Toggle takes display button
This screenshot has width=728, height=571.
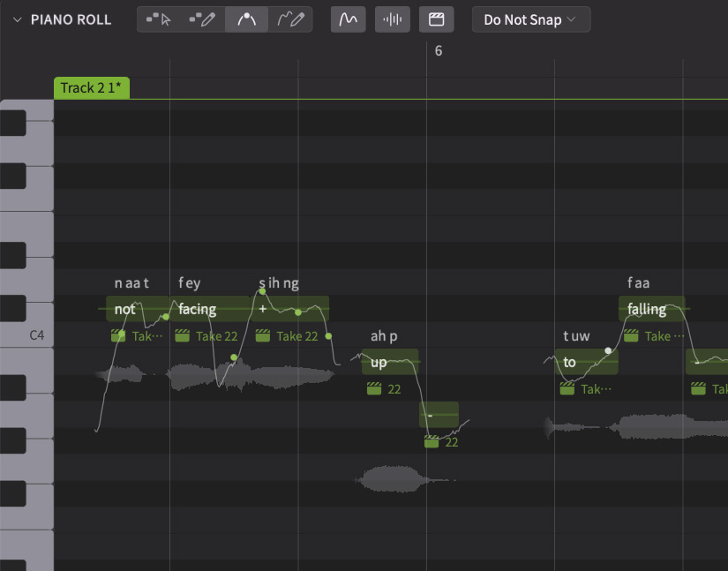436,19
